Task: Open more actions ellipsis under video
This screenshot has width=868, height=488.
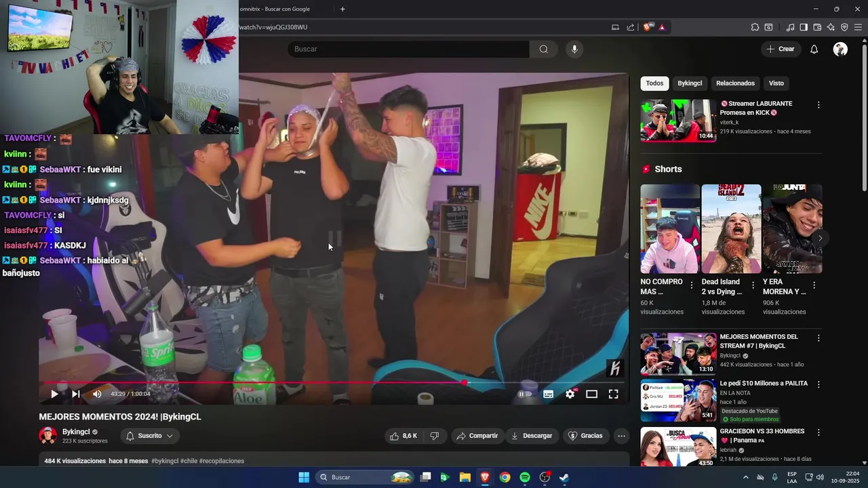Action: pyautogui.click(x=621, y=436)
